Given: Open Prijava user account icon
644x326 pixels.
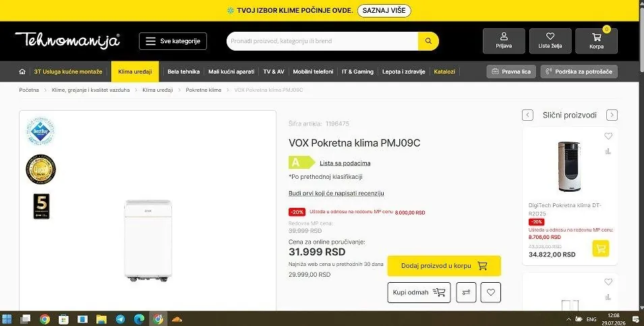Looking at the screenshot, I should click(x=504, y=41).
